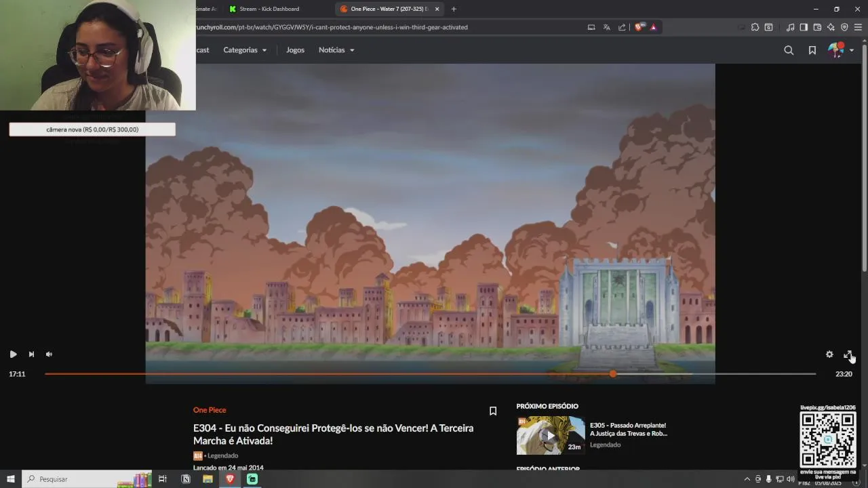Open File Explorer from the taskbar
The height and width of the screenshot is (488, 868).
click(x=208, y=479)
